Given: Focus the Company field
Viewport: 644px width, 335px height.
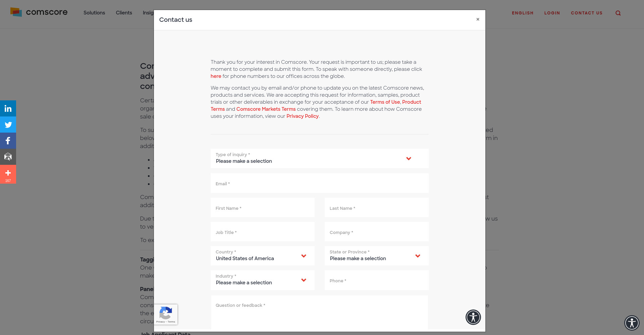Looking at the screenshot, I should pos(376,232).
